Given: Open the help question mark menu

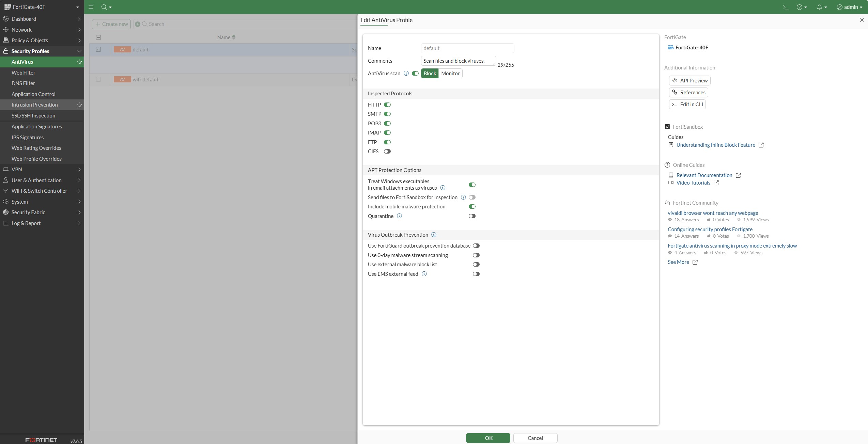Looking at the screenshot, I should pos(802,7).
